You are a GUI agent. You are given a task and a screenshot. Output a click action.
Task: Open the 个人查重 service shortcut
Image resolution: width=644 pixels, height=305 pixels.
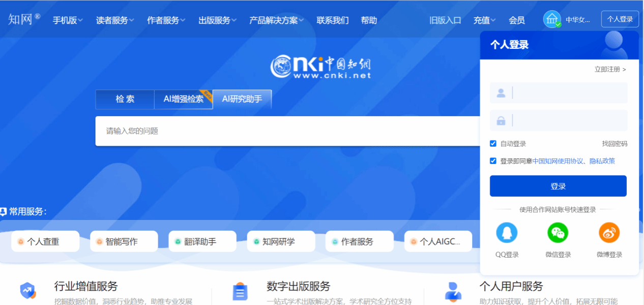point(45,241)
